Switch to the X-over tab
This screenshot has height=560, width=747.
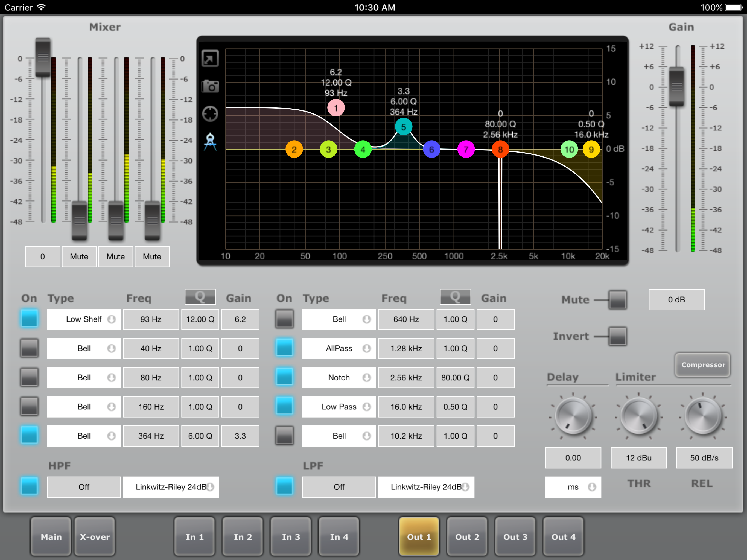tap(95, 537)
